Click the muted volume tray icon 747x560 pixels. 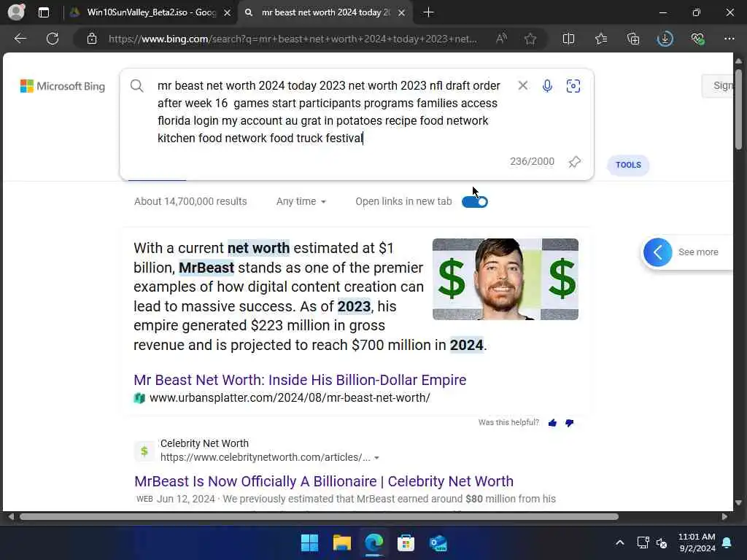[661, 542]
